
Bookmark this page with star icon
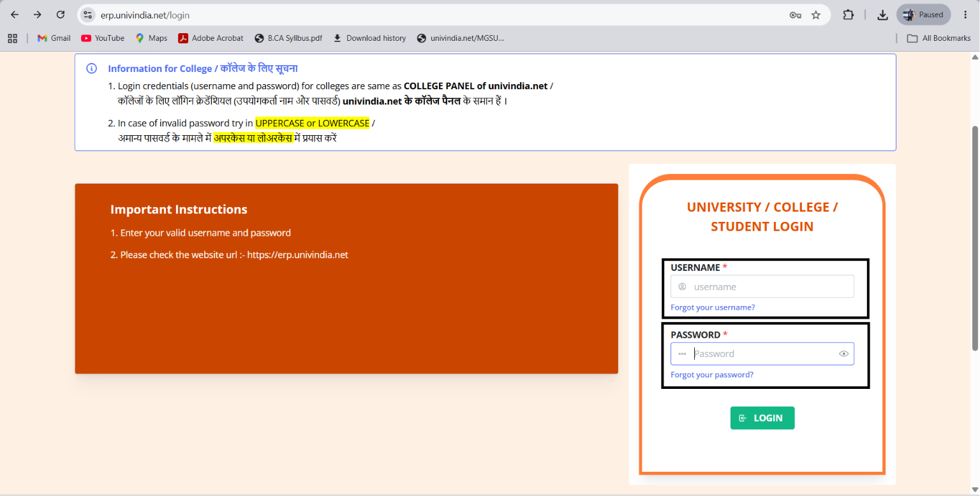tap(816, 15)
